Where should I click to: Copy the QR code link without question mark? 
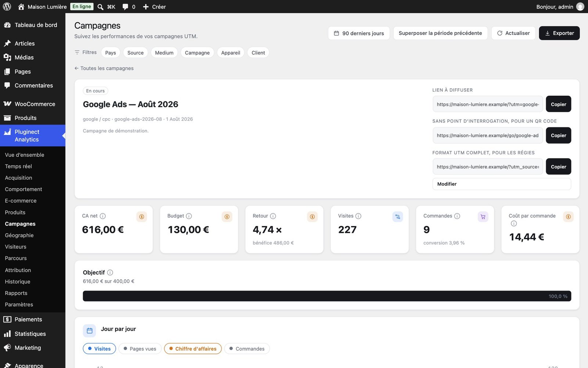pos(559,135)
